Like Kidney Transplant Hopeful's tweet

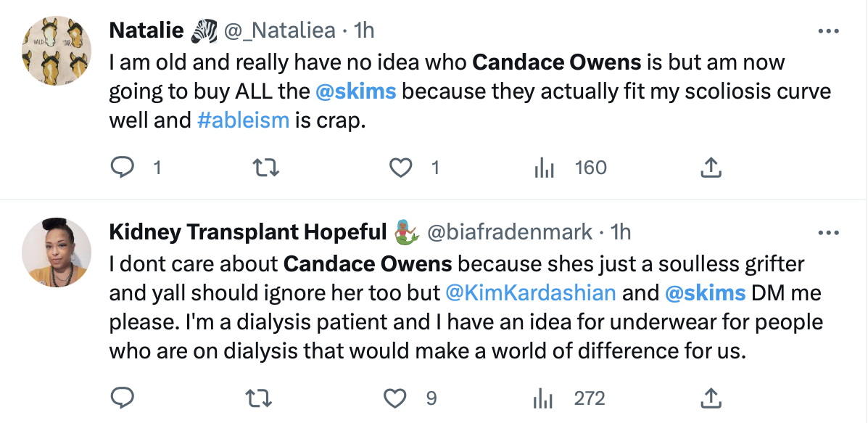(394, 398)
